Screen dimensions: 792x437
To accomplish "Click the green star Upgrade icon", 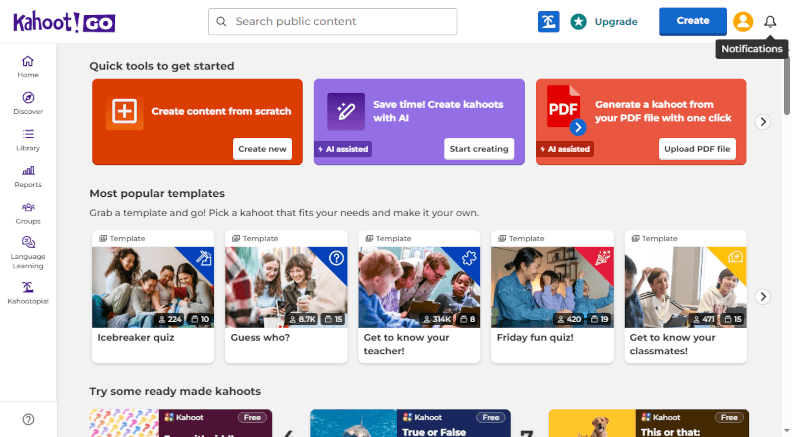I will point(578,22).
